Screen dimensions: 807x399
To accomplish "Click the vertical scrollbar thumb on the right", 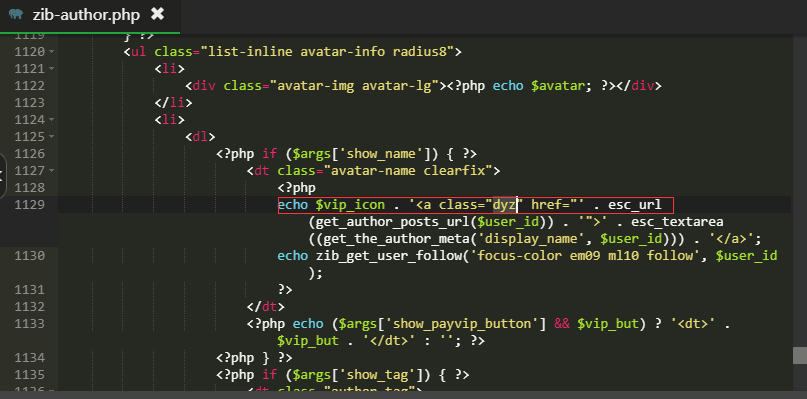I will (799, 355).
